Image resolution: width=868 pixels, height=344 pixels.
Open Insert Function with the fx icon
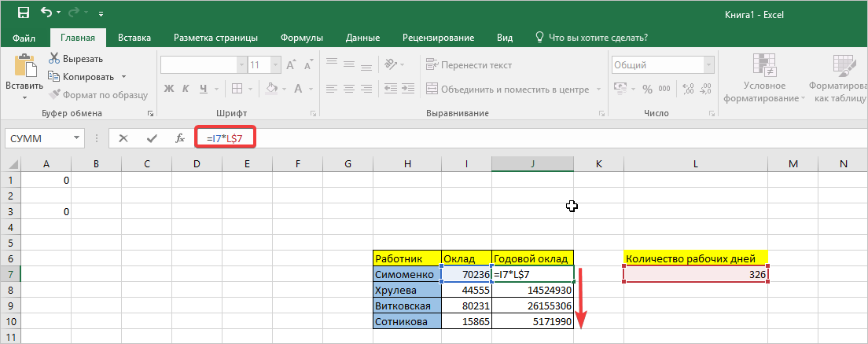click(179, 138)
